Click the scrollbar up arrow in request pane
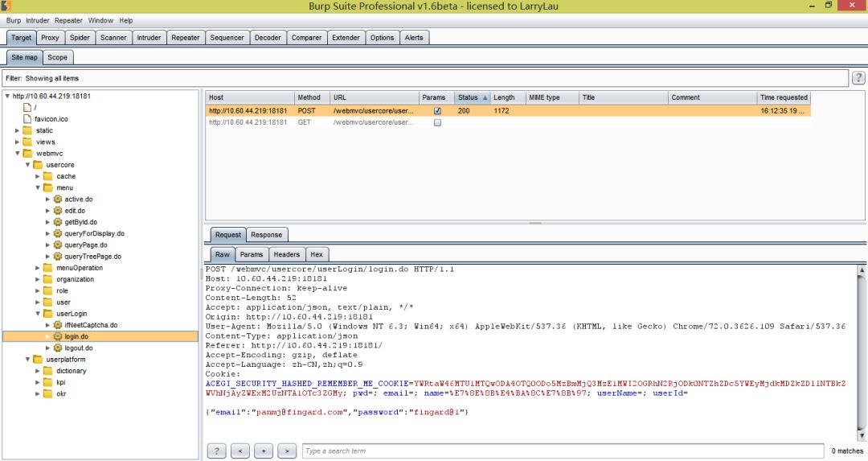The image size is (868, 461). tap(862, 270)
